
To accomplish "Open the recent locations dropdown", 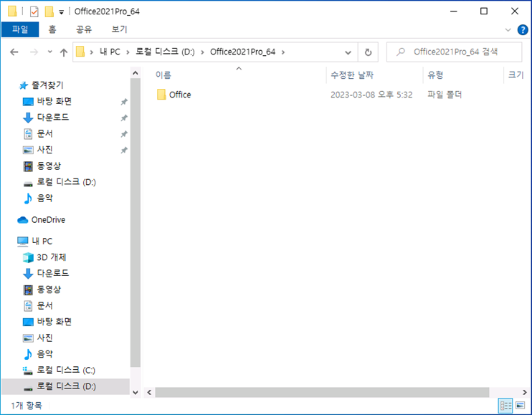I will (50, 52).
